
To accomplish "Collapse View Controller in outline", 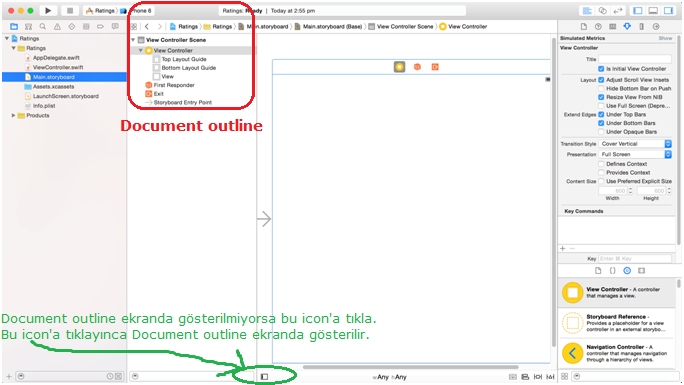I will [140, 51].
